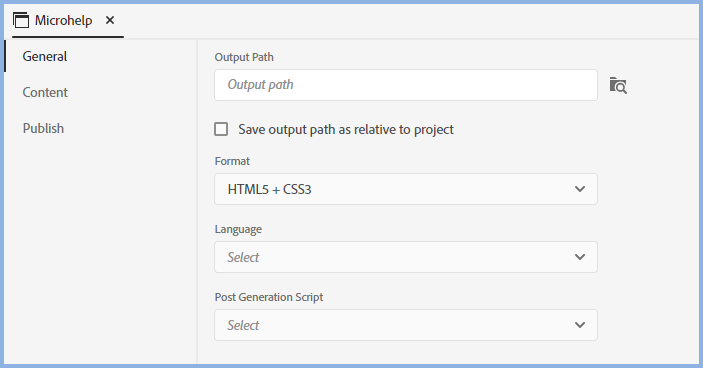This screenshot has width=703, height=368.
Task: Click the Language field label
Action: 238,229
